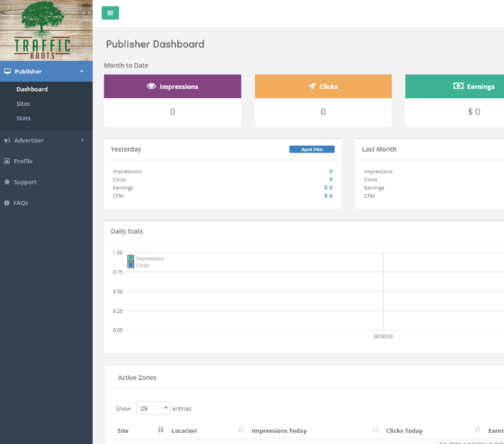Go to Stats in the sidebar
The height and width of the screenshot is (444, 504).
click(23, 118)
